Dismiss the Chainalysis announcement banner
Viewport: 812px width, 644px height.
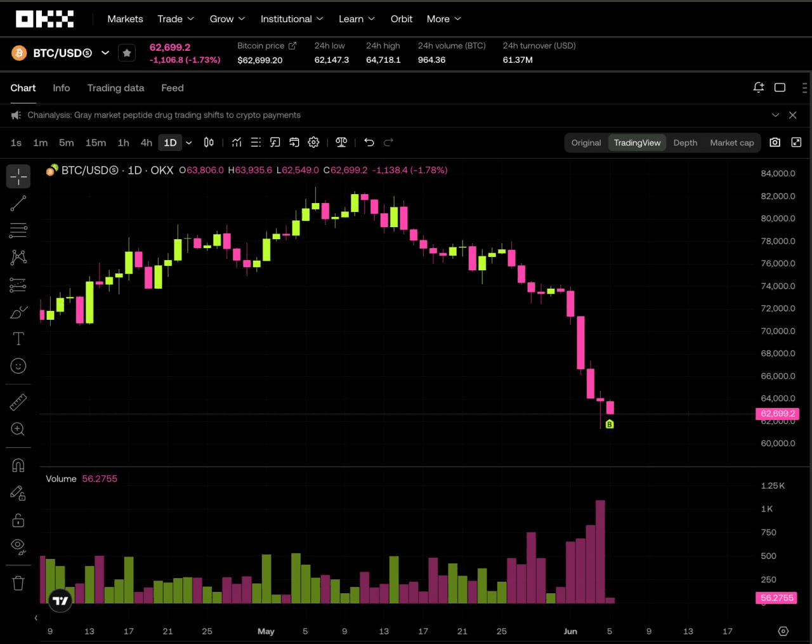coord(793,115)
